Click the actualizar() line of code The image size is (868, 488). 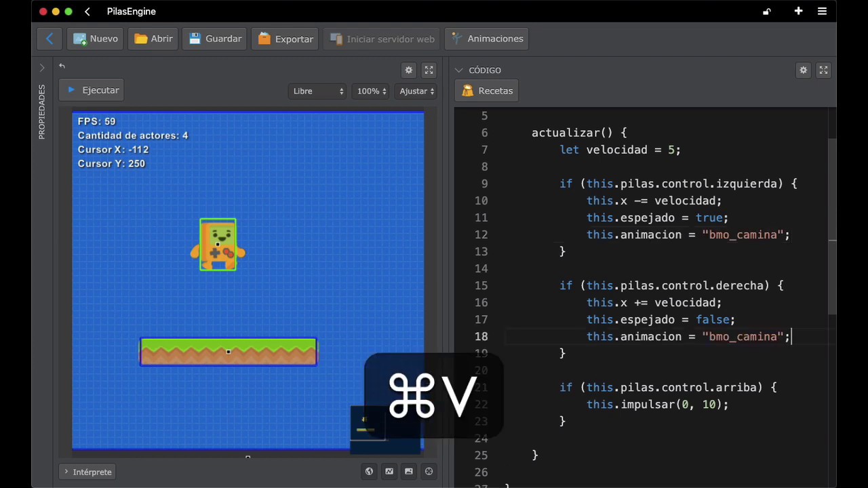pos(579,133)
